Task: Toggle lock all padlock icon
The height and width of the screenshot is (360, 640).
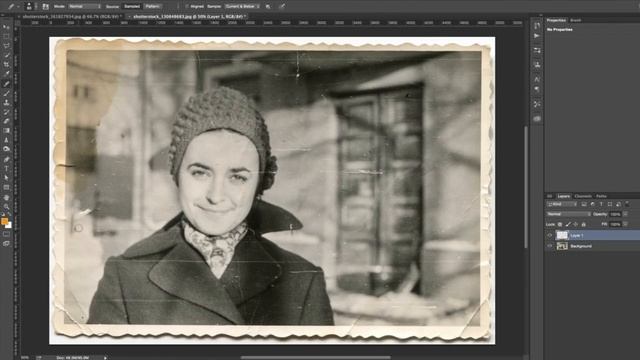Action: pyautogui.click(x=583, y=224)
